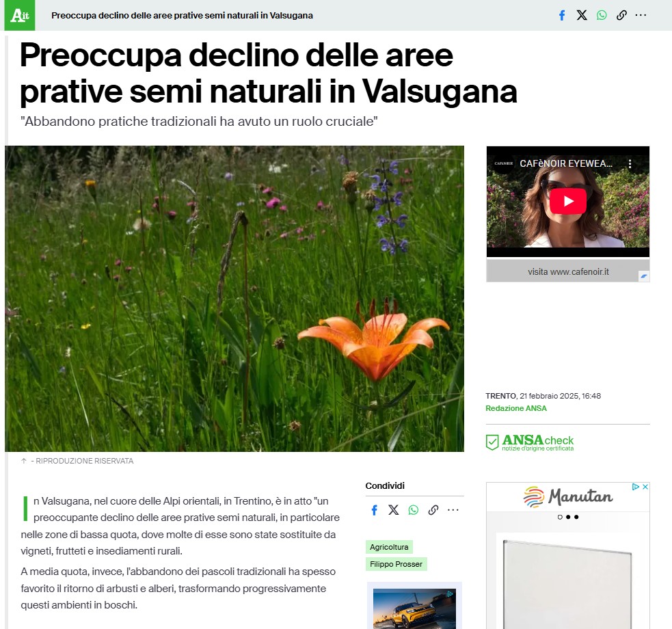Open the Agricoltura tag
Viewport: 672px width, 629px height.
[389, 547]
